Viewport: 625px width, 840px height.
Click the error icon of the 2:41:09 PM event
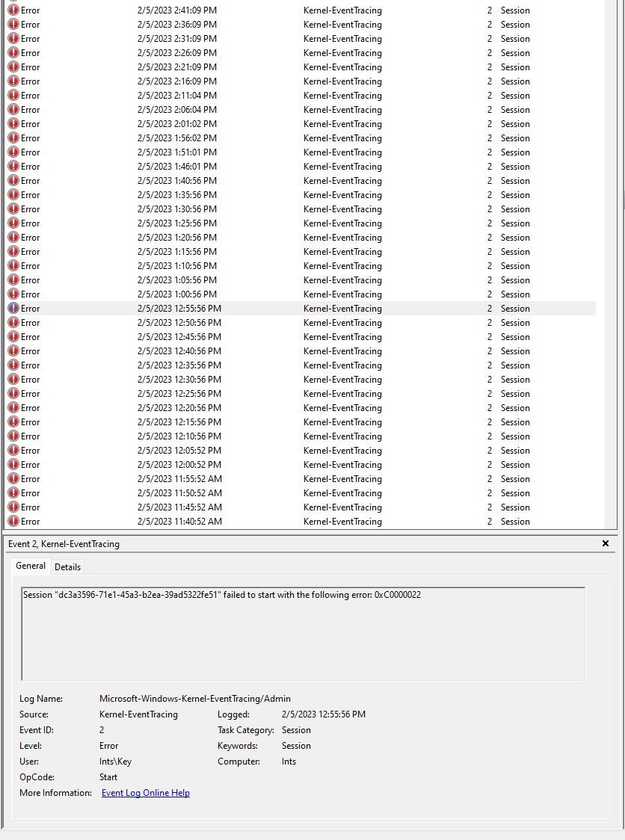13,10
